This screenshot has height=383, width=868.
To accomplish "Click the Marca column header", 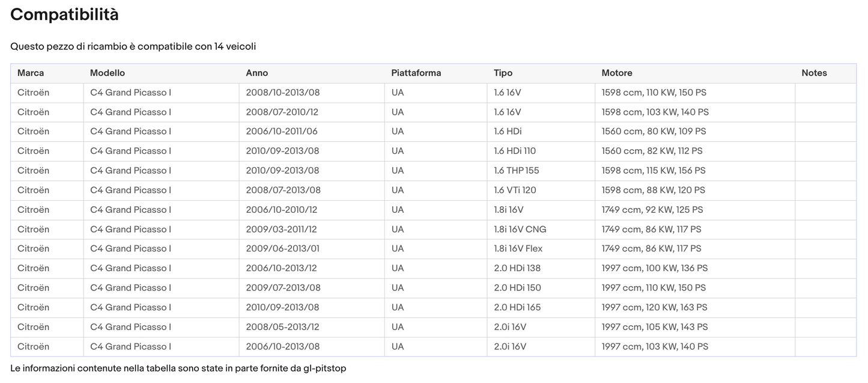I will pyautogui.click(x=31, y=73).
